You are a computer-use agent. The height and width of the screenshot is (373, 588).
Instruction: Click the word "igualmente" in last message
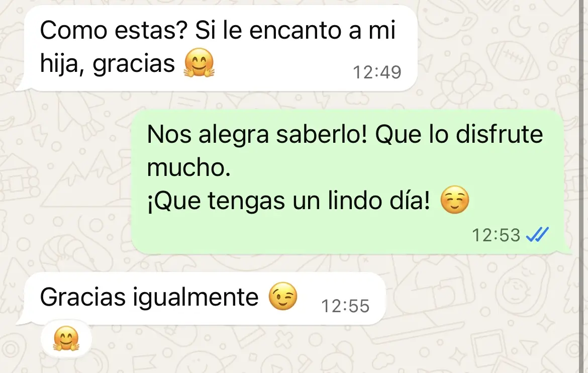point(195,298)
